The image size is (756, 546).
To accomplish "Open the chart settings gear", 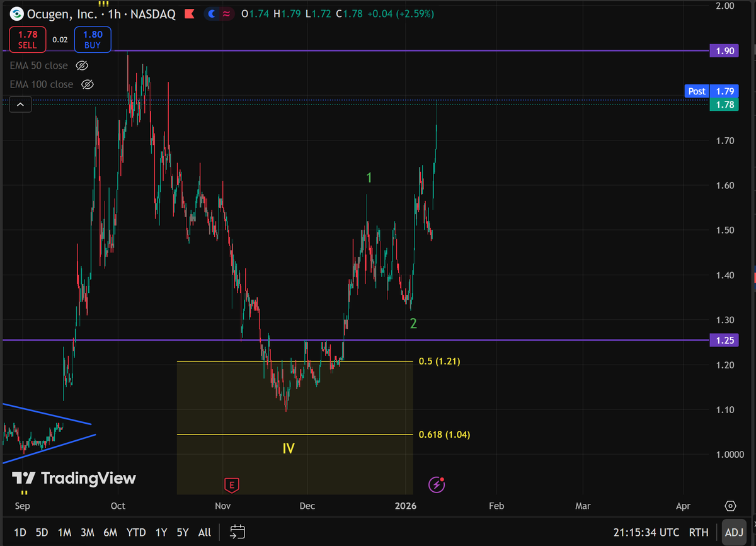I will [731, 506].
